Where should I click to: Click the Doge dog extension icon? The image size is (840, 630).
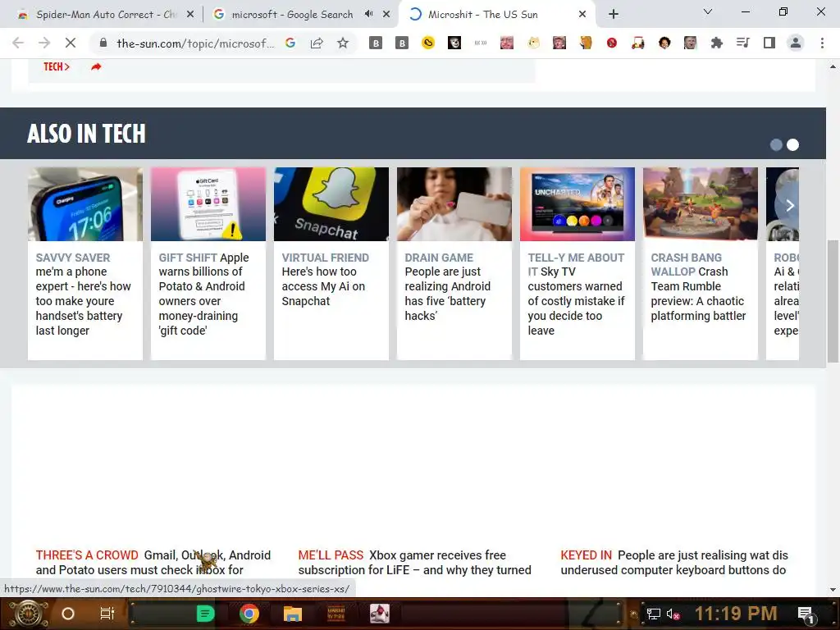point(533,43)
